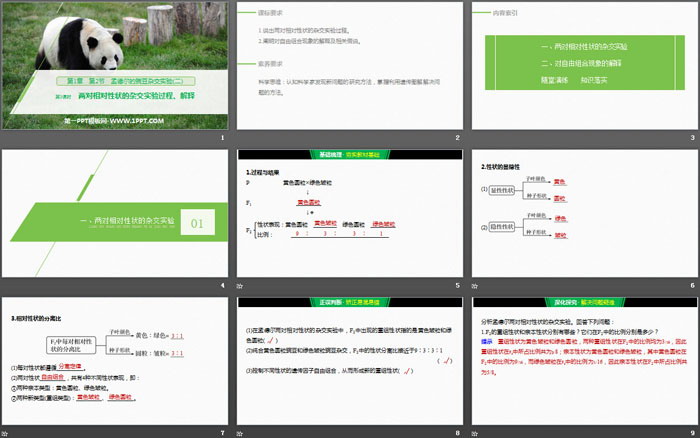The height and width of the screenshot is (438, 700).
Task: Click slide number 3 below the third thumbnail
Action: 692,138
